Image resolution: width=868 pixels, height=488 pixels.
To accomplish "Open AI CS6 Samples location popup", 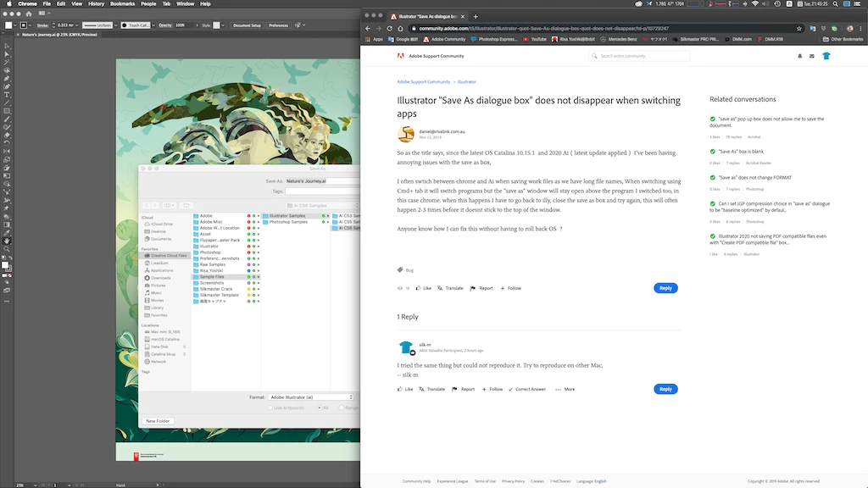I will 323,205.
